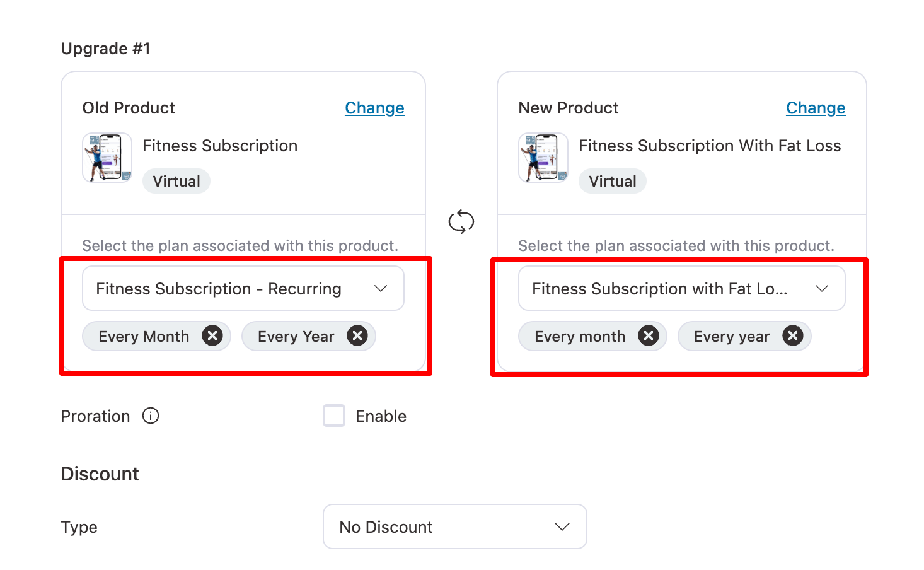This screenshot has height=570, width=924.
Task: Open the Fitness Subscription - Recurring plan dropdown
Action: [243, 288]
